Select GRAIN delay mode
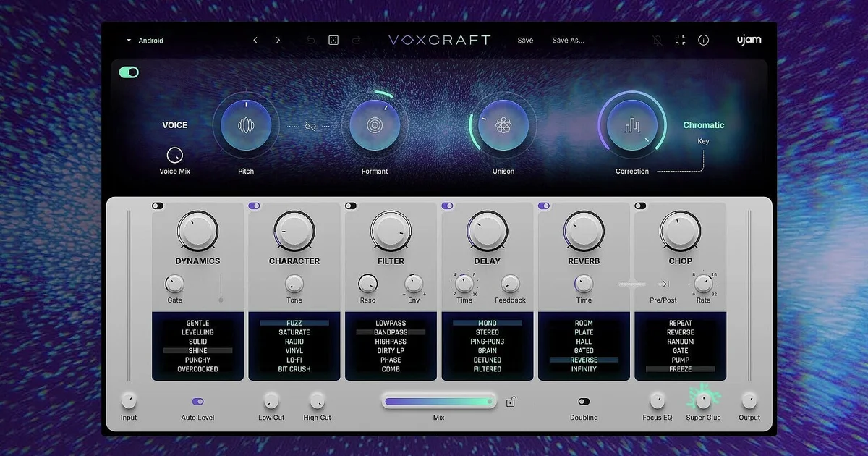Image resolution: width=868 pixels, height=456 pixels. (488, 350)
